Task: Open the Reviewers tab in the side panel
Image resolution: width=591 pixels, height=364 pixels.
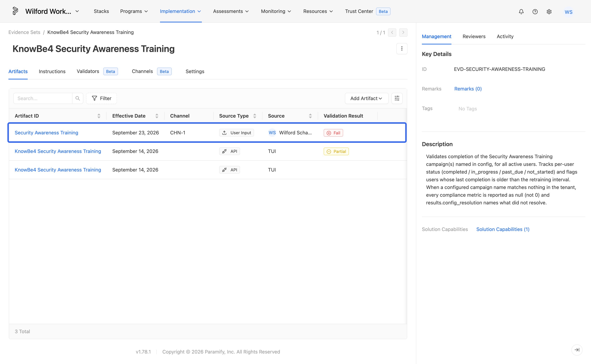Action: (x=474, y=36)
